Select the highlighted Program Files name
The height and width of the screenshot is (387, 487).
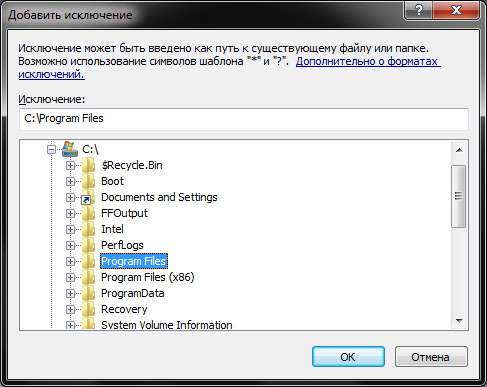click(x=134, y=261)
